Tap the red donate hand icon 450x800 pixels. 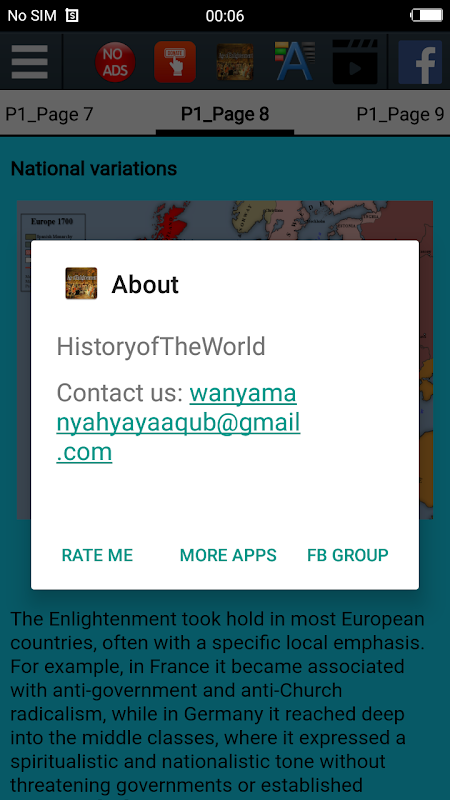pyautogui.click(x=175, y=62)
